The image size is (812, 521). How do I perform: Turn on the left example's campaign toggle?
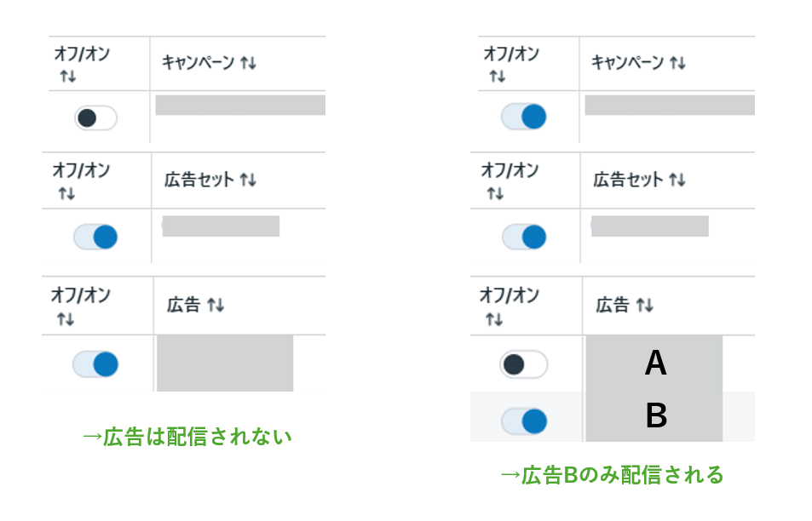pos(95,118)
